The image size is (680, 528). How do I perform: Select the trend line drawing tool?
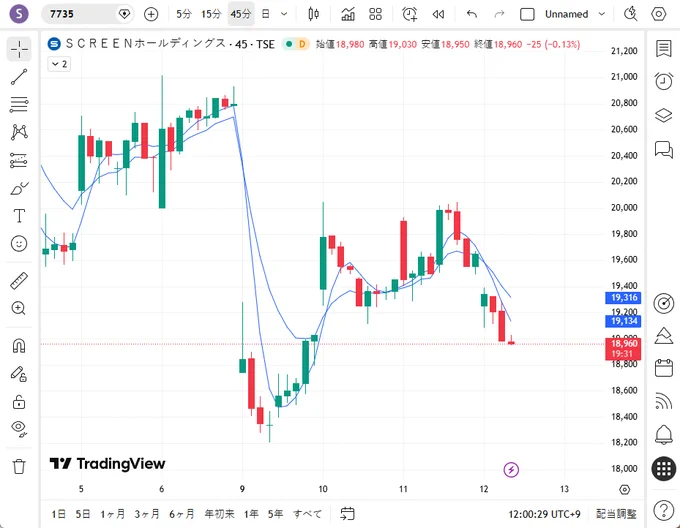click(x=19, y=77)
